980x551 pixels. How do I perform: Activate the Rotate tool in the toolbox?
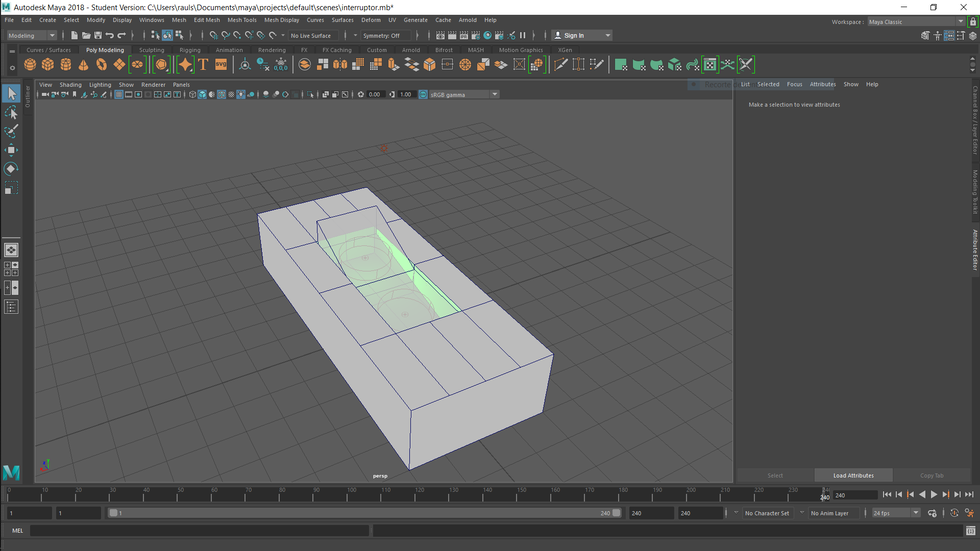(11, 169)
